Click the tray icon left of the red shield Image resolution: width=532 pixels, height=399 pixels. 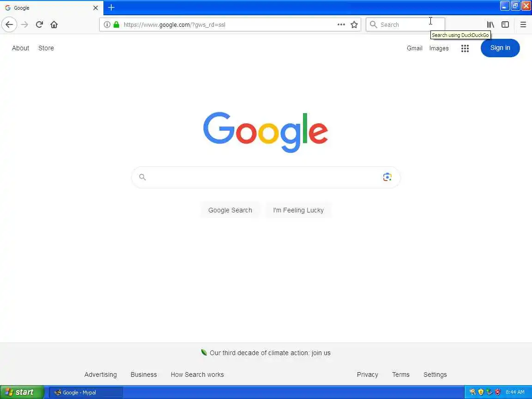click(489, 392)
